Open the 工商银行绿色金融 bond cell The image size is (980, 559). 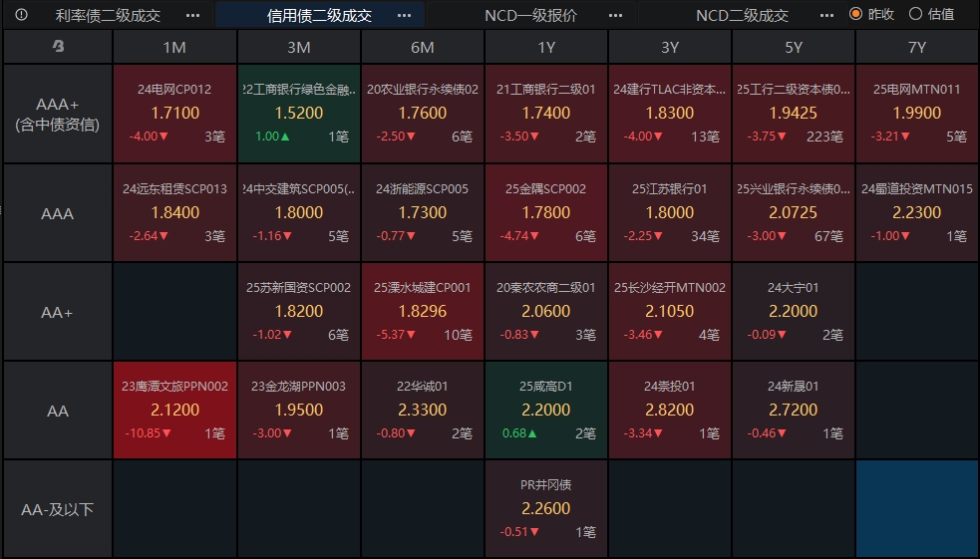[x=299, y=114]
